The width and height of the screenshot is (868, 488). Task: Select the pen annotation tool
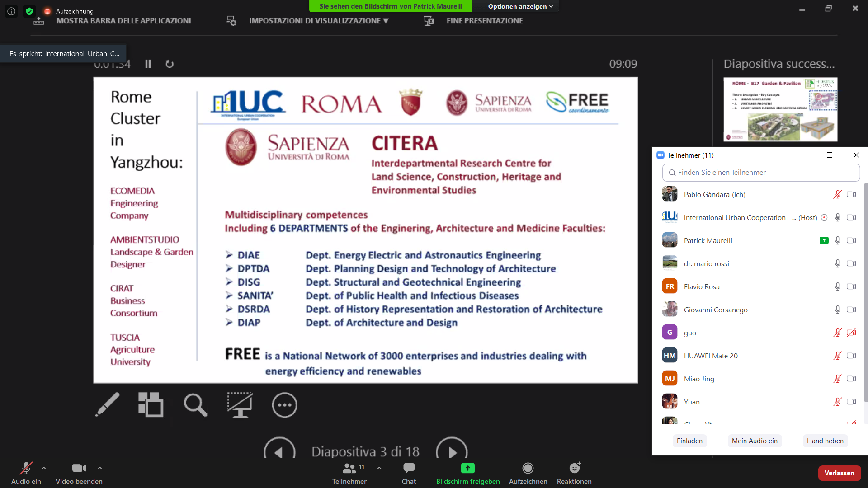[108, 404]
